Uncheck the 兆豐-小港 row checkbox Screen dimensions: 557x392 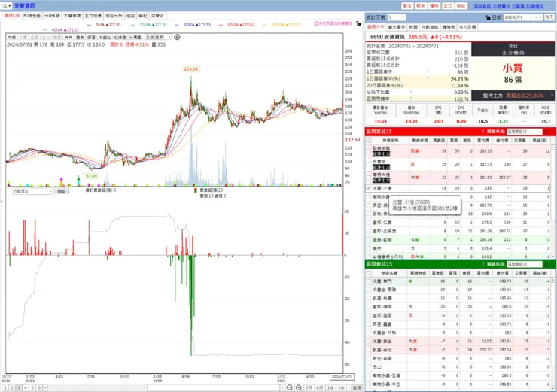tap(369, 188)
